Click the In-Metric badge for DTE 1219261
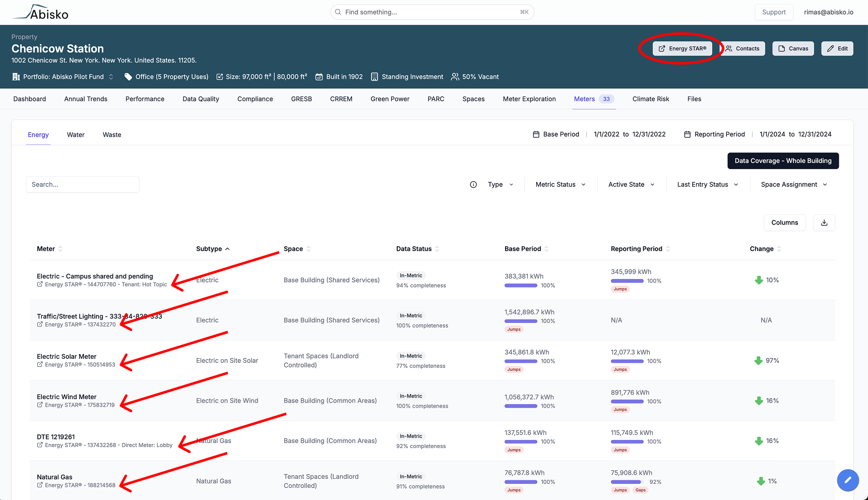868x500 pixels. 411,436
